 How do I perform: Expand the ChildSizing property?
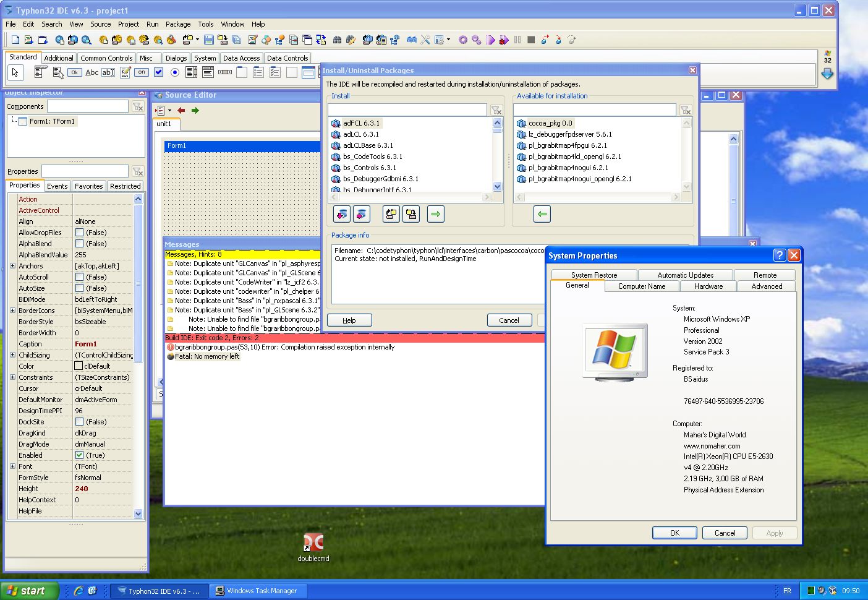point(12,355)
